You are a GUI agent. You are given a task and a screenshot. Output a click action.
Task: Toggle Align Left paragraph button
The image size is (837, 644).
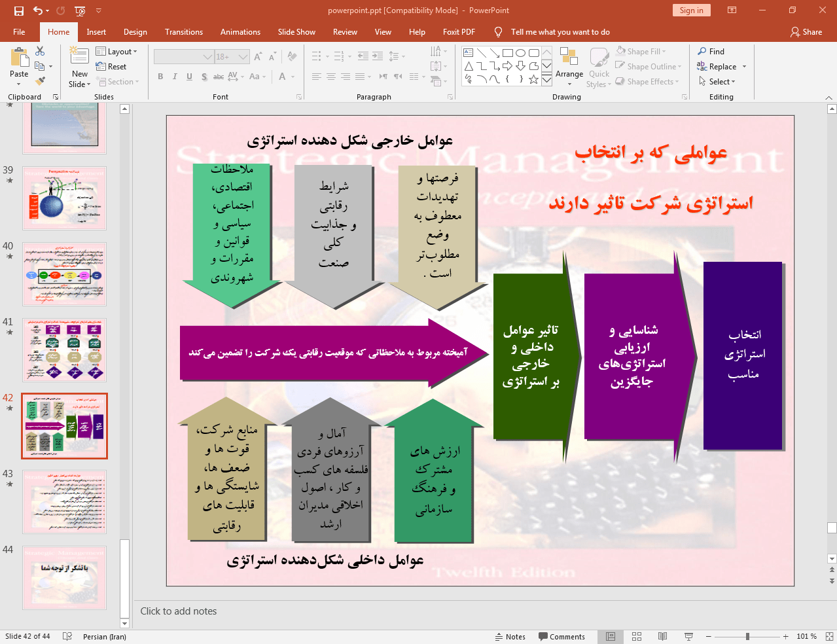point(316,77)
